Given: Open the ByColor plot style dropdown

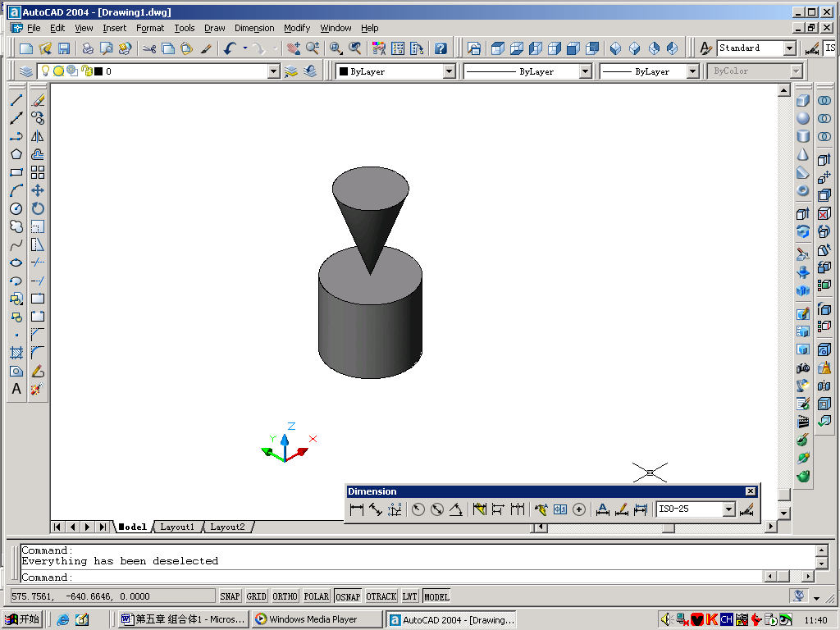Looking at the screenshot, I should [x=796, y=71].
